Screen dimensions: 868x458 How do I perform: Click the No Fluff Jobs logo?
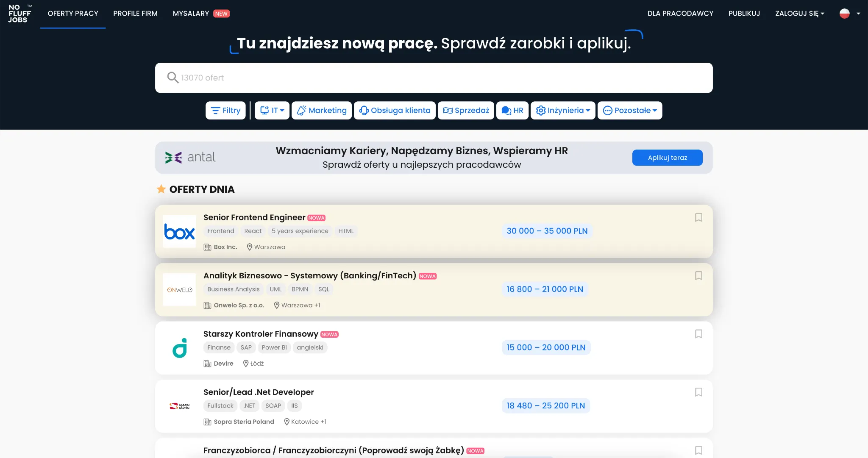(20, 14)
